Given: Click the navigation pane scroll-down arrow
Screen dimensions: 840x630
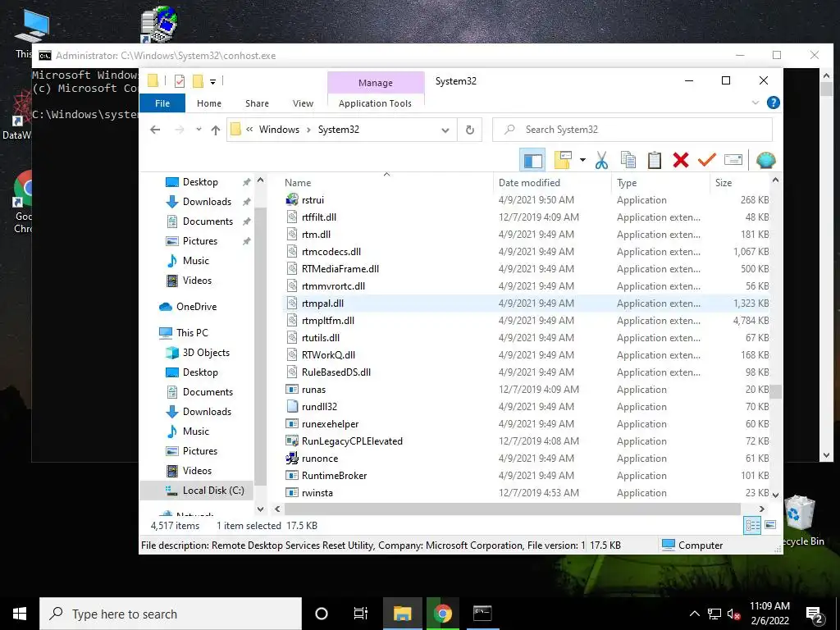Looking at the screenshot, I should tap(260, 509).
